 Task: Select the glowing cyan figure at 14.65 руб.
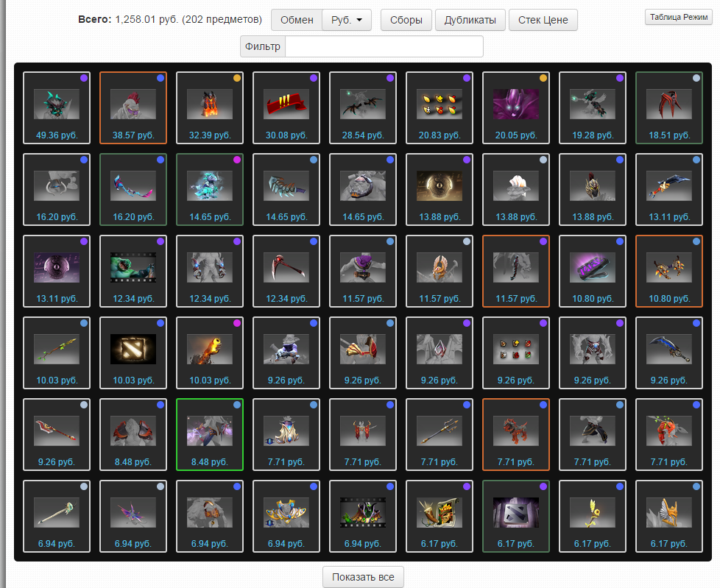(x=210, y=190)
